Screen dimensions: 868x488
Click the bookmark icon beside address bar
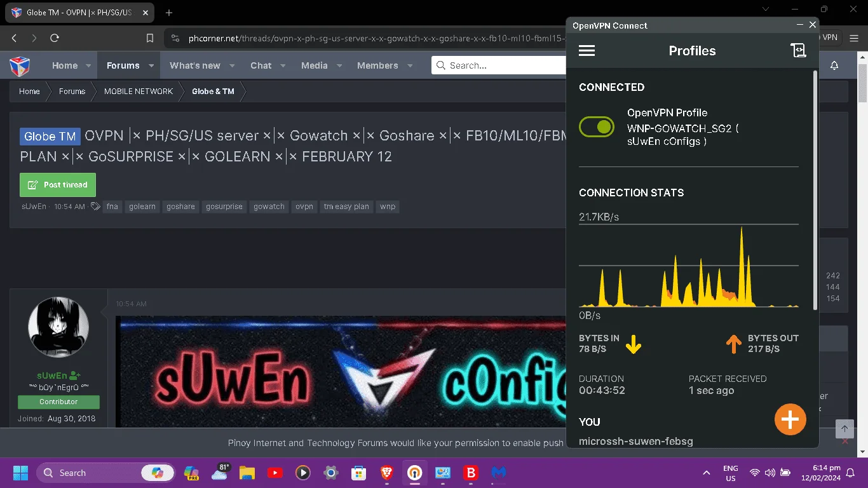150,38
